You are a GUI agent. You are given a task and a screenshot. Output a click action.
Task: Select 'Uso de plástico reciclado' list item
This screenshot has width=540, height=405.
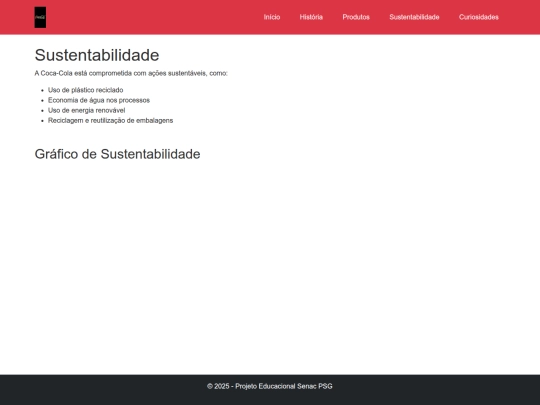[x=85, y=90]
